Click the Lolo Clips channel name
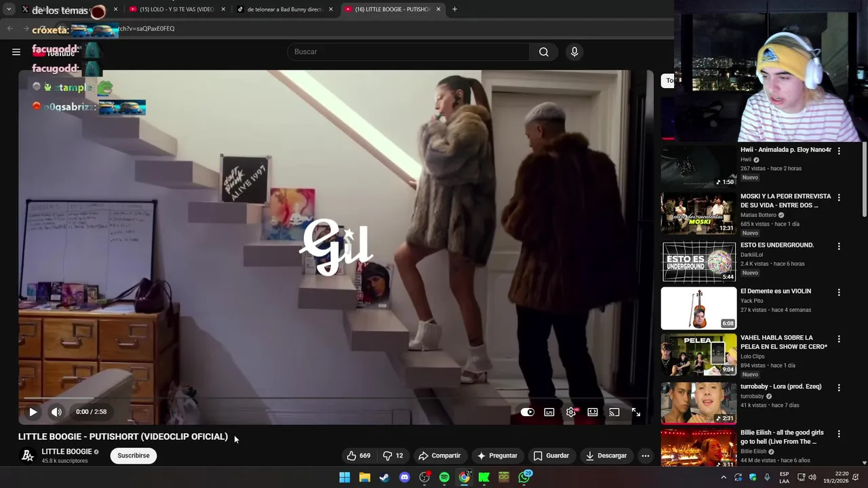The width and height of the screenshot is (868, 488). pyautogui.click(x=752, y=356)
